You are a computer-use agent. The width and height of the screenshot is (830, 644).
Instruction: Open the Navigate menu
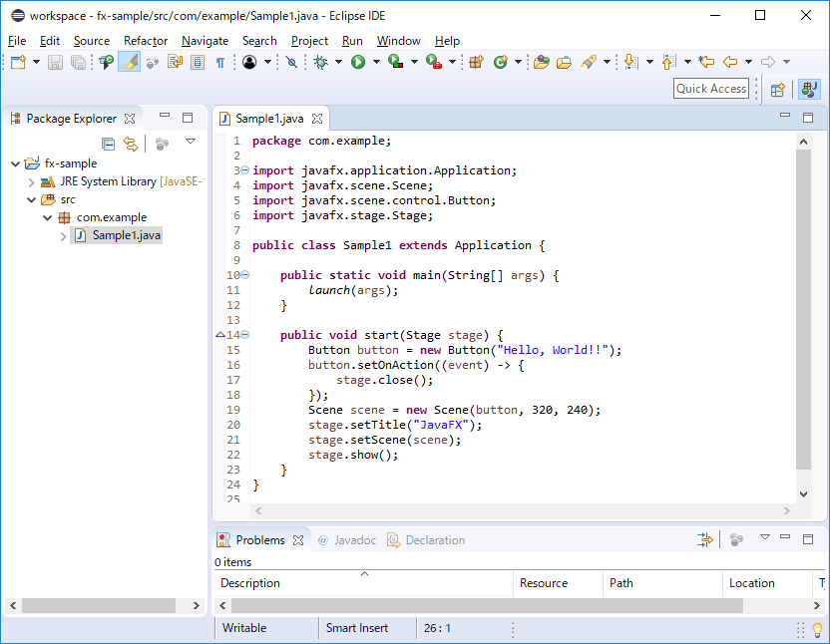click(205, 41)
